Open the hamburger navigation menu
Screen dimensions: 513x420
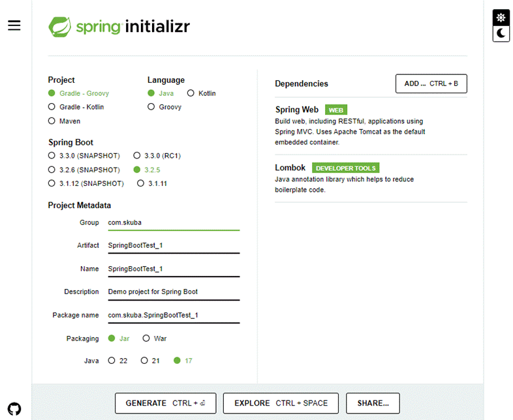pos(14,25)
